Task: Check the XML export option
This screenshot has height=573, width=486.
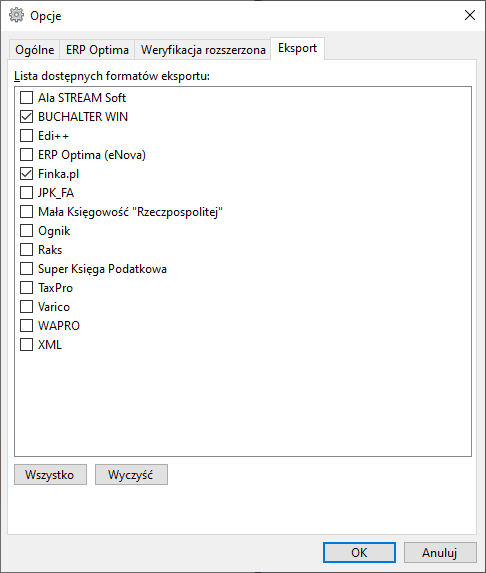Action: 26,345
